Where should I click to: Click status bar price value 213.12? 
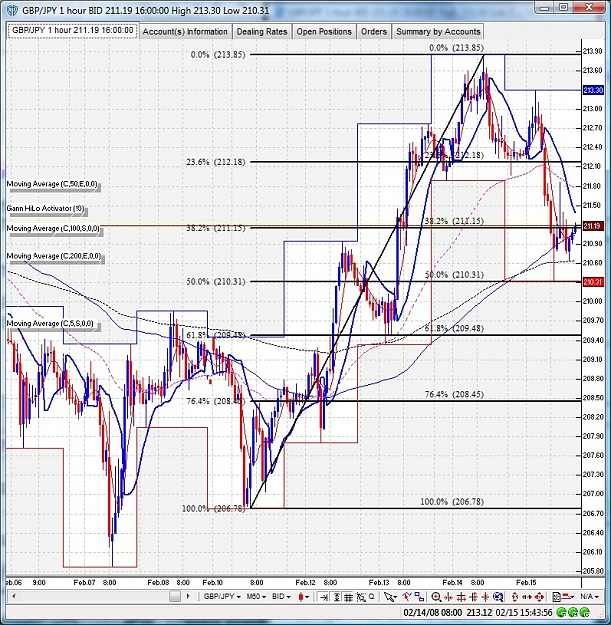point(479,612)
